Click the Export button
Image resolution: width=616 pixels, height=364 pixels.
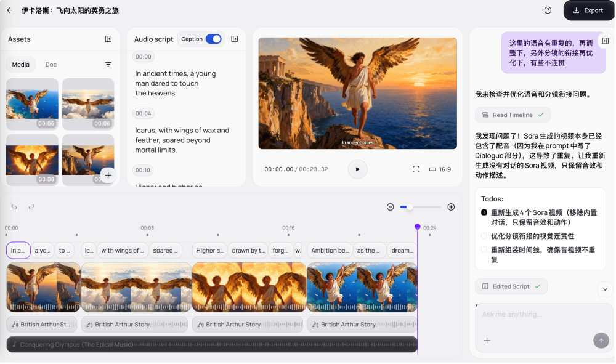[x=588, y=10]
